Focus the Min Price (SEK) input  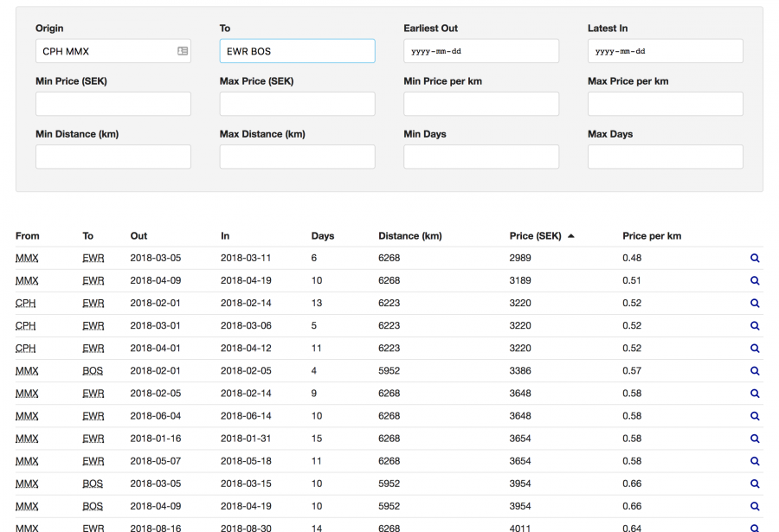[113, 105]
